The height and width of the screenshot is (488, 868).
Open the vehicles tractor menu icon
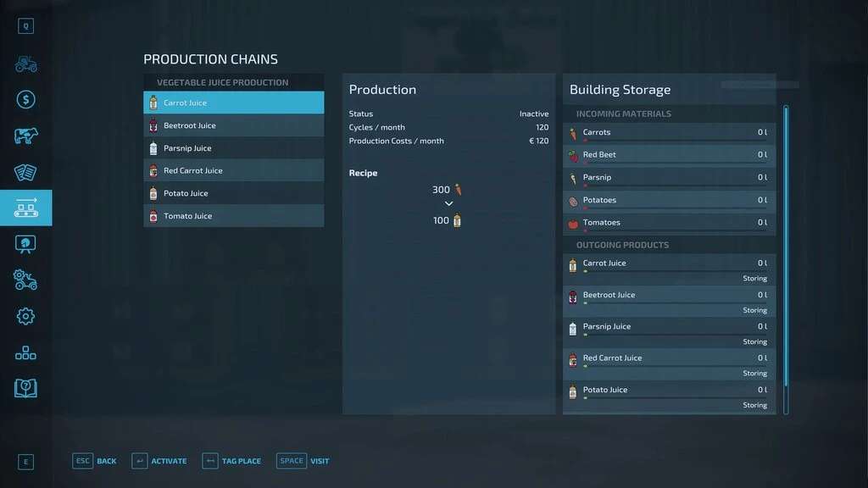click(25, 64)
